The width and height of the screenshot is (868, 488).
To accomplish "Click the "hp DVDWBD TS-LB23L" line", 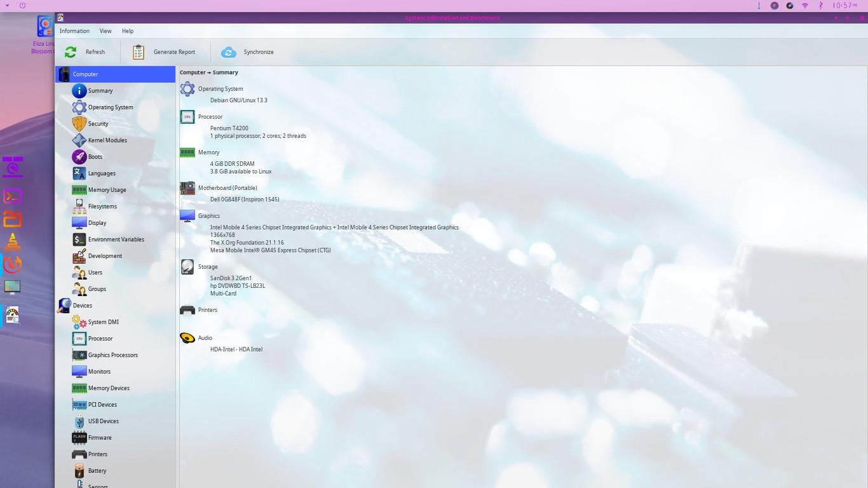I will point(238,286).
